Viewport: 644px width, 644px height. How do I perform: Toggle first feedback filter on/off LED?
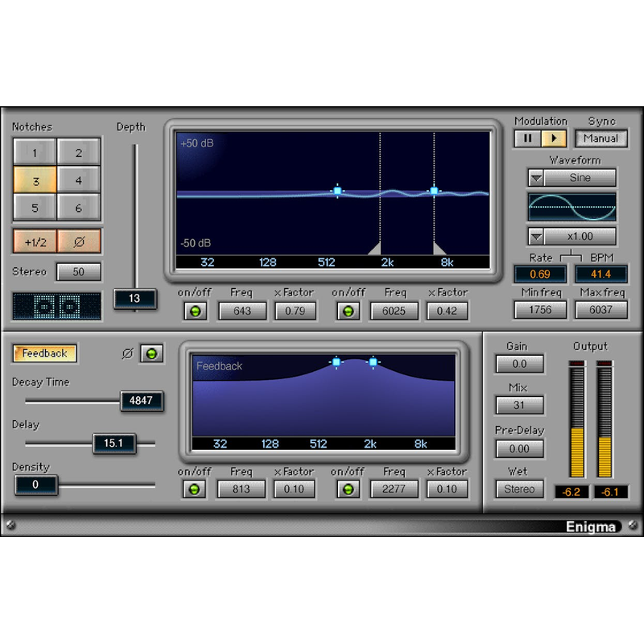194,489
